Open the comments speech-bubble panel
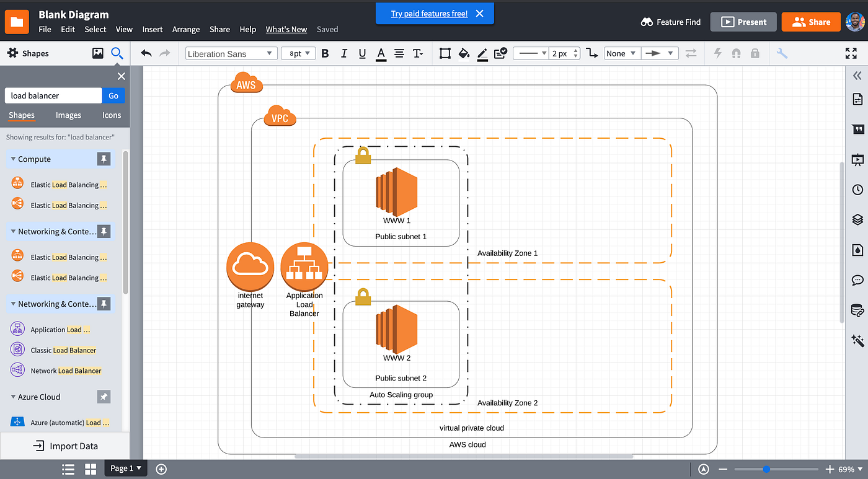868x479 pixels. (857, 279)
